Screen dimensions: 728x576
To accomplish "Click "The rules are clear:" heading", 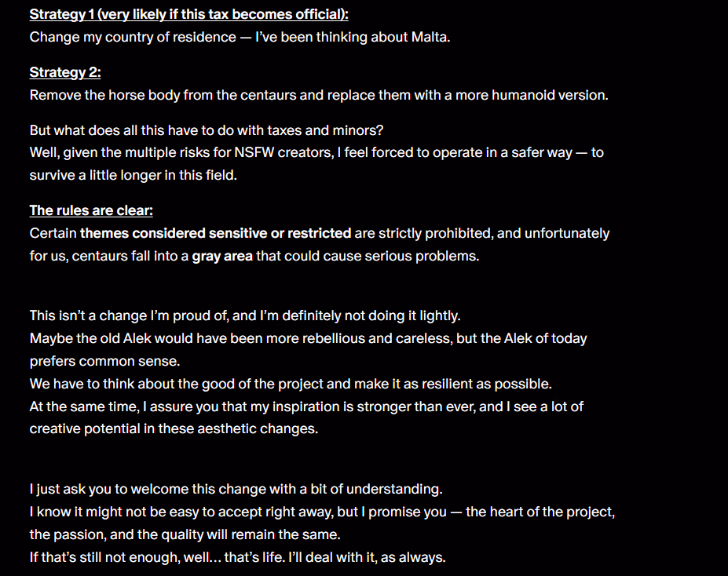I will coord(90,210).
